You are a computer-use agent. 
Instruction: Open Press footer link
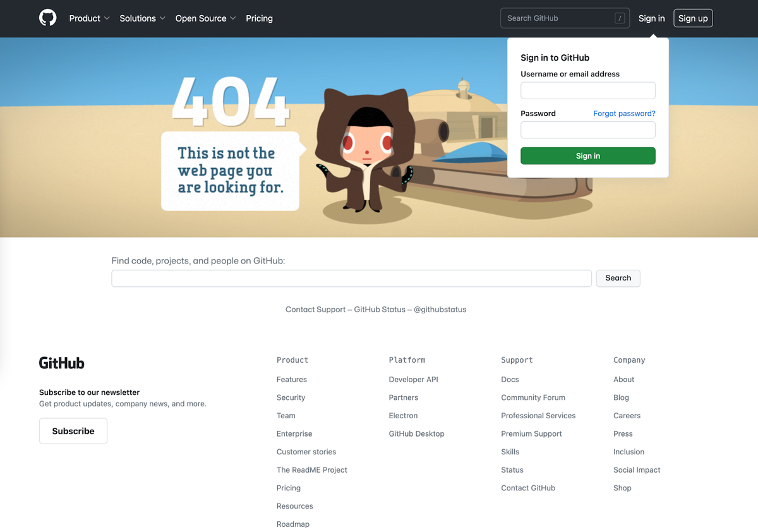pos(623,434)
